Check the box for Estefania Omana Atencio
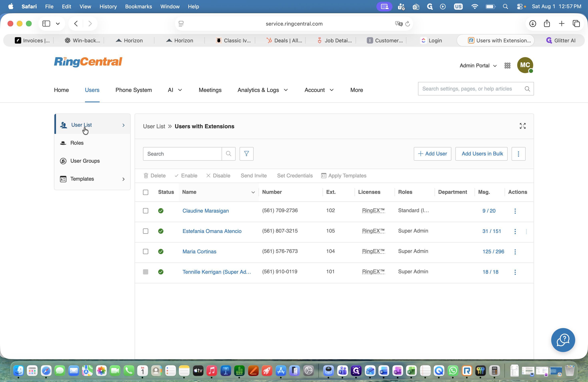Viewport: 588px width, 382px height. [146, 231]
